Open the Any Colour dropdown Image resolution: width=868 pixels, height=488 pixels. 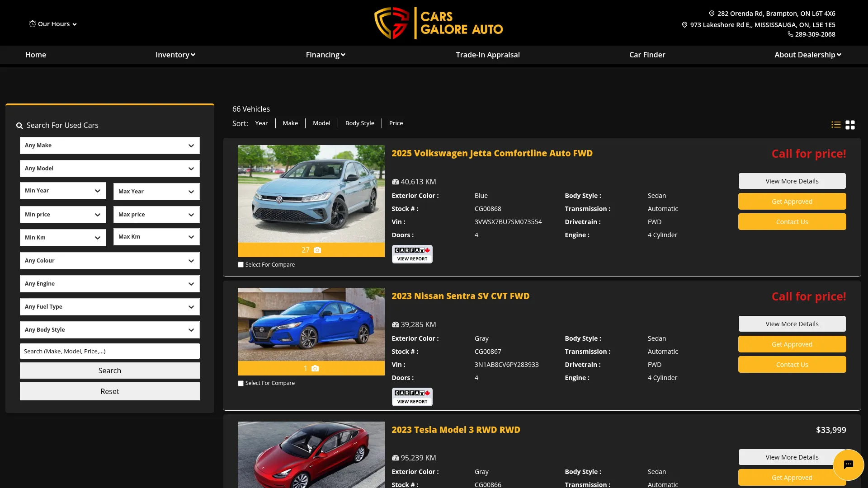point(110,261)
